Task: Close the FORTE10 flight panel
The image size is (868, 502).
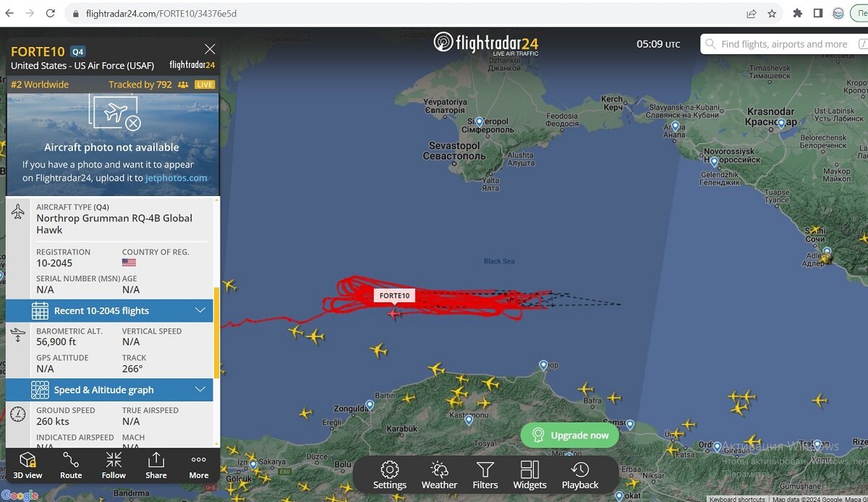Action: click(x=210, y=49)
